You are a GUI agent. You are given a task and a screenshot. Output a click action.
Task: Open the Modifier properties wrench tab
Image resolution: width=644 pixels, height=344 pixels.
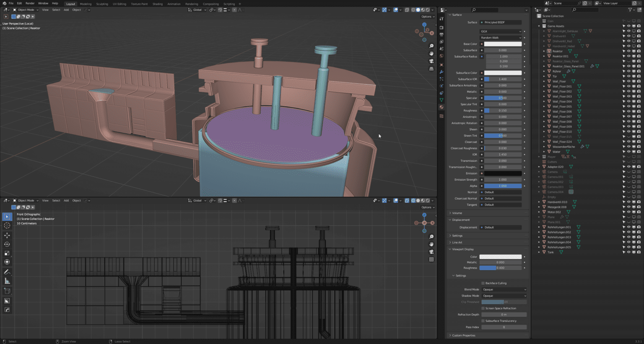tap(441, 72)
